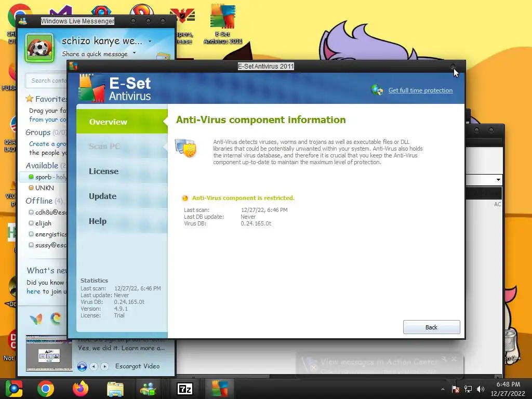Collapse the Groups section in Messenger
This screenshot has width=532, height=399.
pyautogui.click(x=38, y=132)
